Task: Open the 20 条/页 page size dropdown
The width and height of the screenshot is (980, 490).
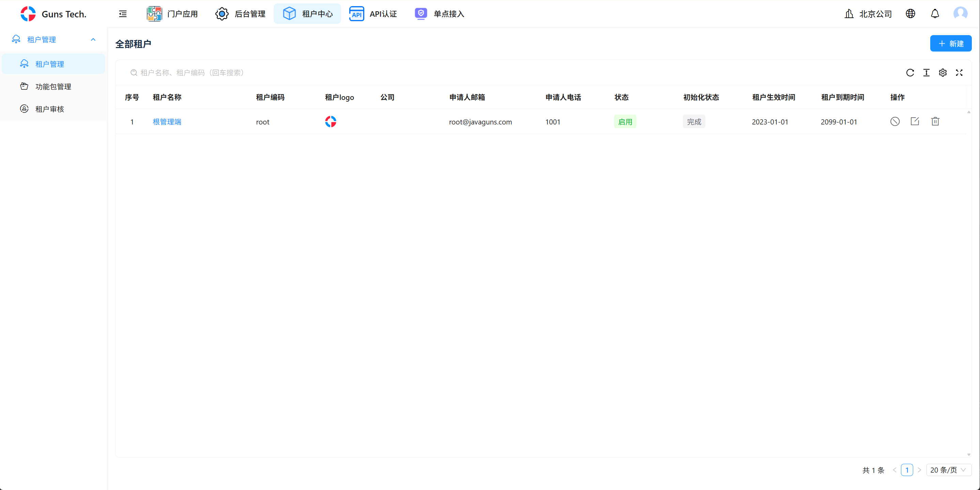Action: coord(949,470)
